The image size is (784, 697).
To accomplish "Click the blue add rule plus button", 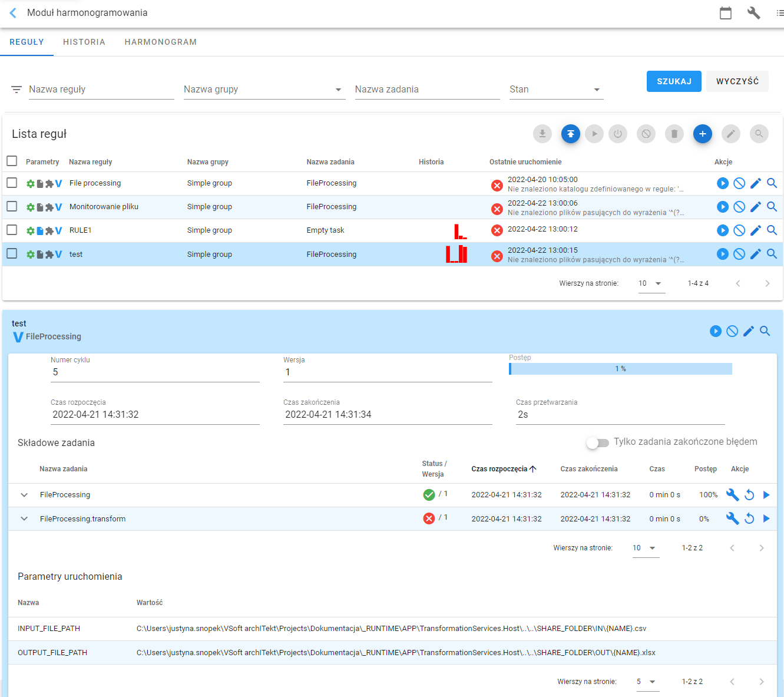I will point(702,134).
